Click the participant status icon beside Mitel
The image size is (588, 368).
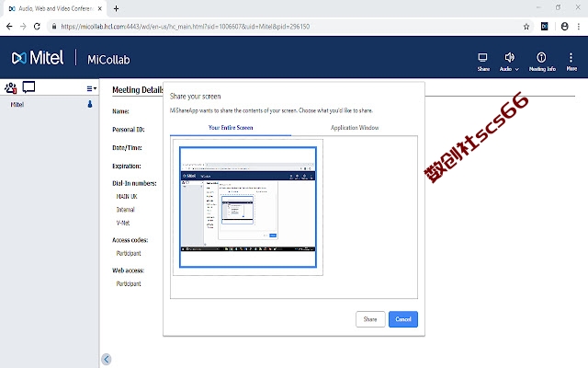pos(90,104)
